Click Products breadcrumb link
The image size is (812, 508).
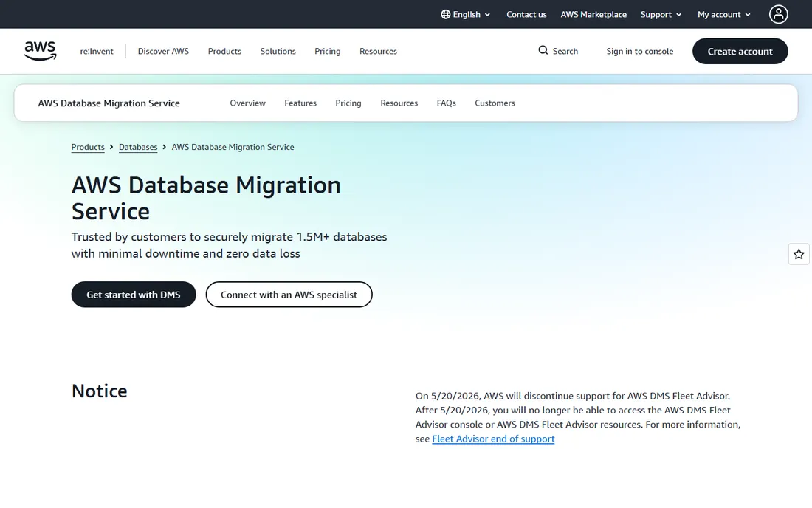88,147
